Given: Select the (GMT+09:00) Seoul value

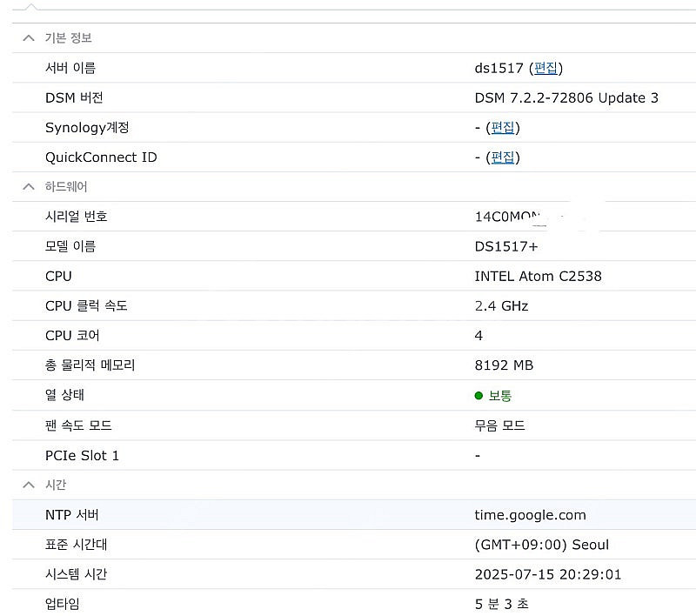Looking at the screenshot, I should click(x=541, y=545).
